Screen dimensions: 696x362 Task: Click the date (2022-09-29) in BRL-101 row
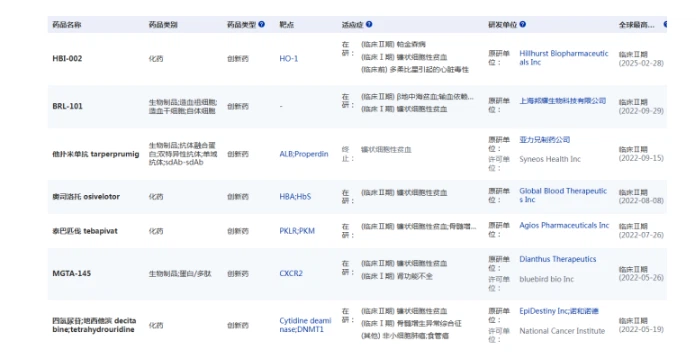pyautogui.click(x=641, y=110)
